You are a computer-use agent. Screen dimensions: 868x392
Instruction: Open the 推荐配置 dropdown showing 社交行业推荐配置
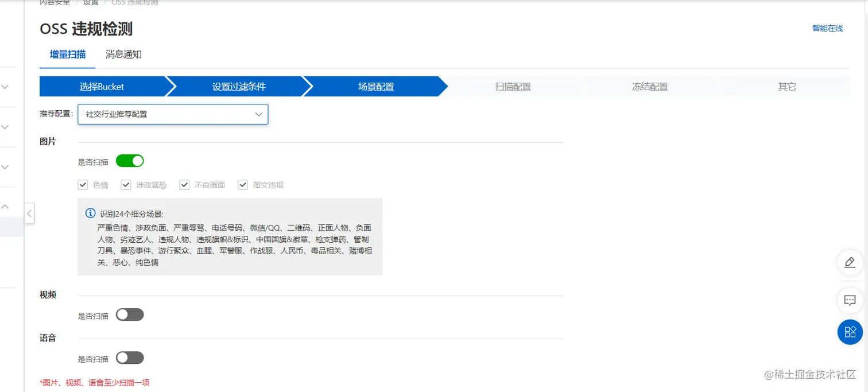tap(172, 114)
